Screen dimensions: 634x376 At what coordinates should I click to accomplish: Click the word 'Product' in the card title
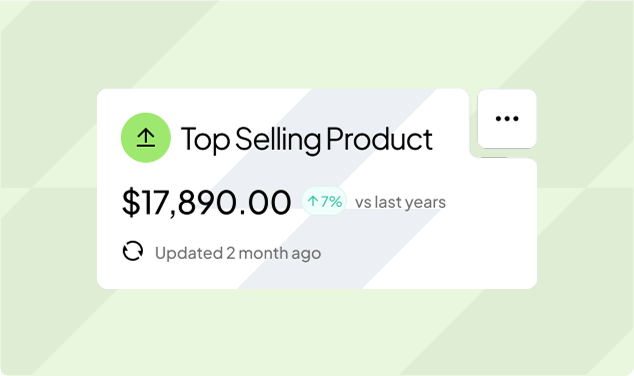pyautogui.click(x=379, y=139)
